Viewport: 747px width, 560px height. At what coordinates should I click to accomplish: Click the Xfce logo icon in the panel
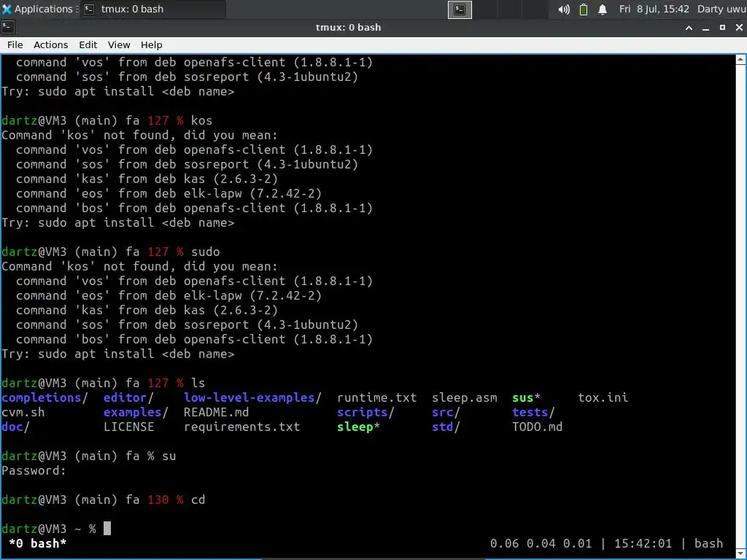pos(7,9)
